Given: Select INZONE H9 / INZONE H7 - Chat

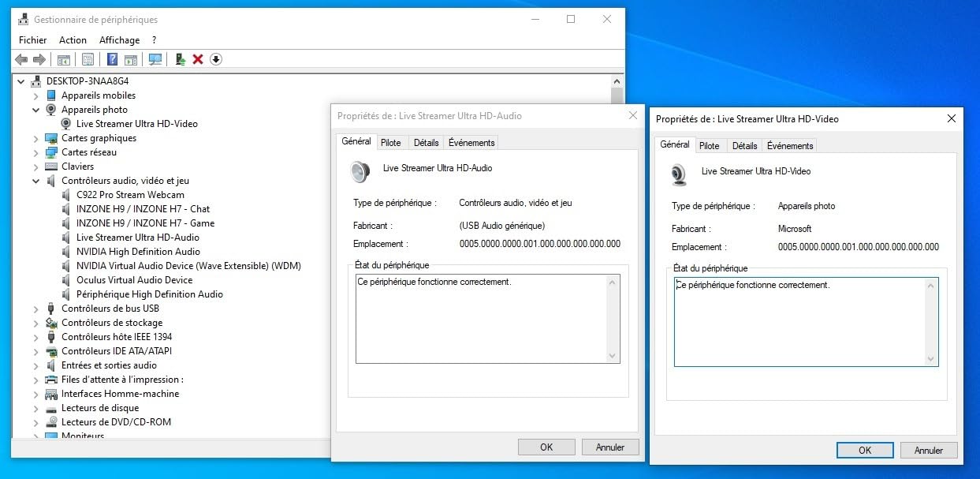Looking at the screenshot, I should coord(143,209).
